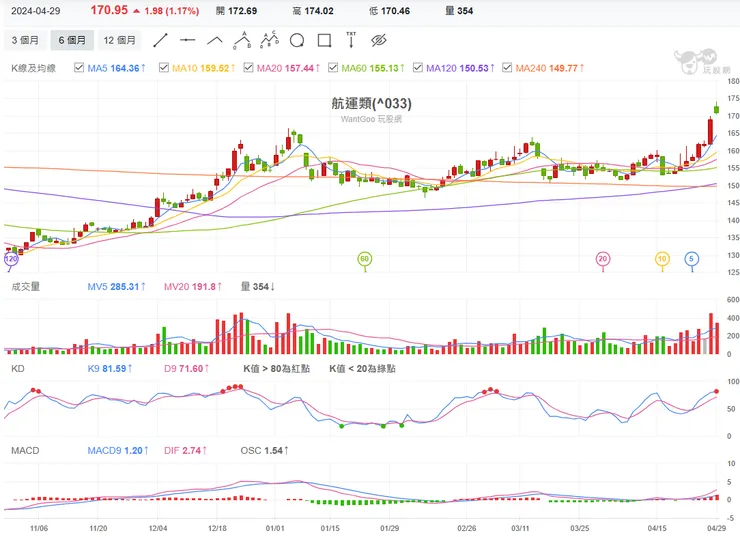Toggle the MA20 moving average checkbox
This screenshot has width=740, height=537.
point(250,69)
